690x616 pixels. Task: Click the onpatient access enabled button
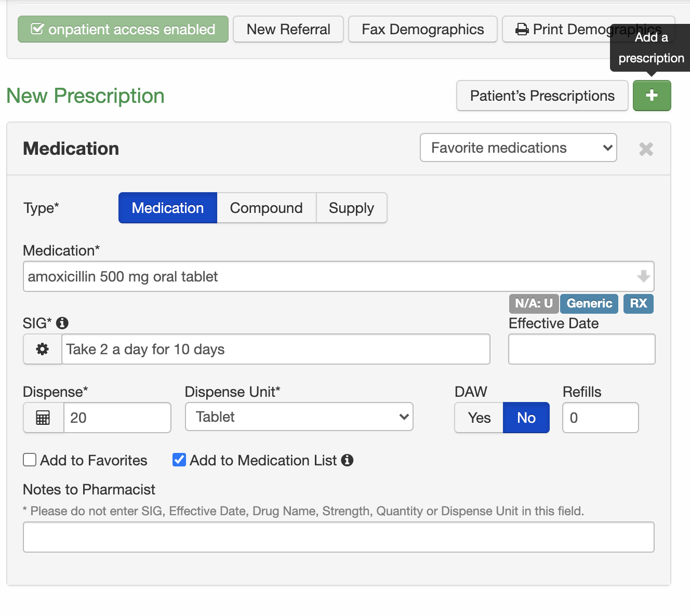123,29
